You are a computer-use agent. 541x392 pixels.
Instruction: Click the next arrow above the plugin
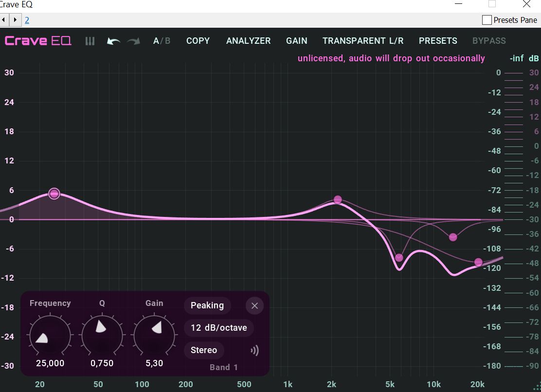pyautogui.click(x=16, y=20)
